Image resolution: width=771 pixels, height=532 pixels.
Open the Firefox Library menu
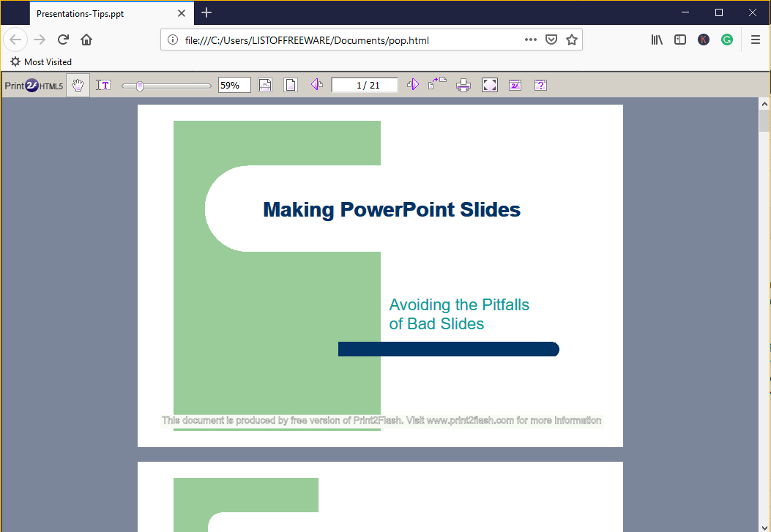(x=657, y=40)
